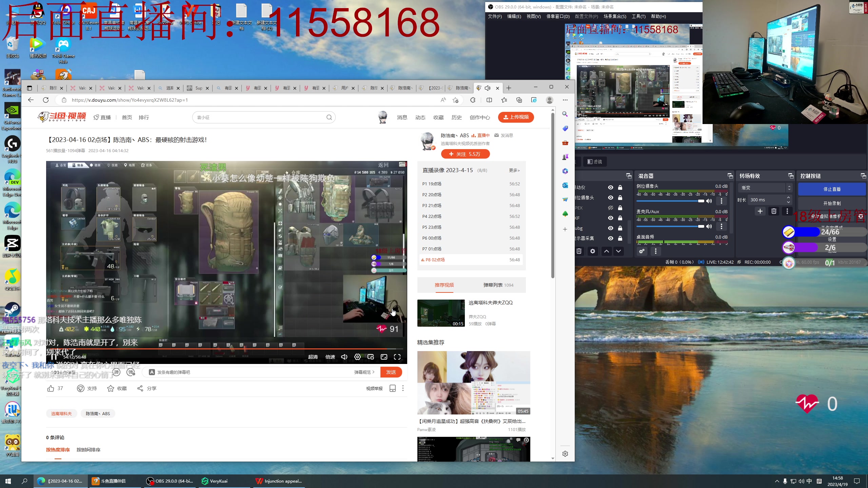Hide the 显示器采集 source in OBS

tap(611, 238)
